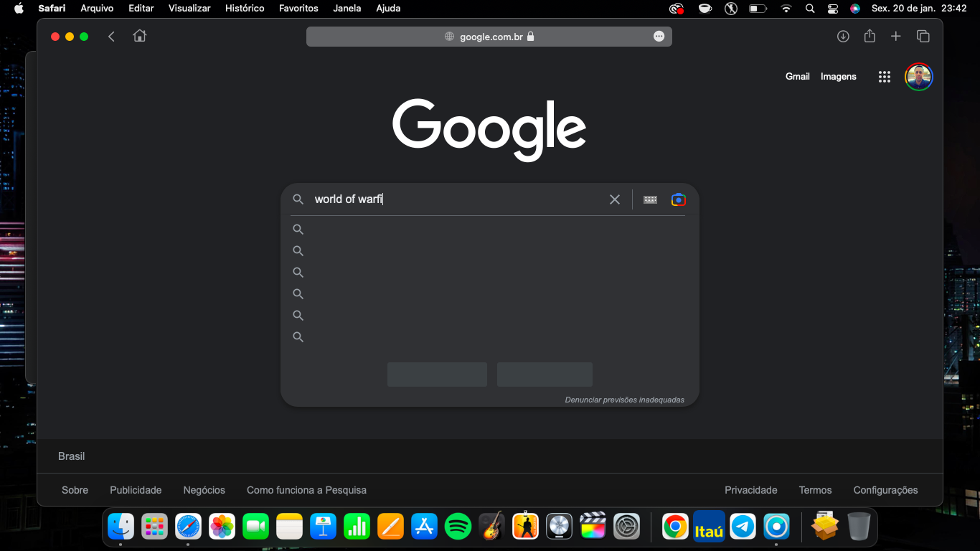Open the Imagens link
980x551 pixels.
click(x=839, y=77)
